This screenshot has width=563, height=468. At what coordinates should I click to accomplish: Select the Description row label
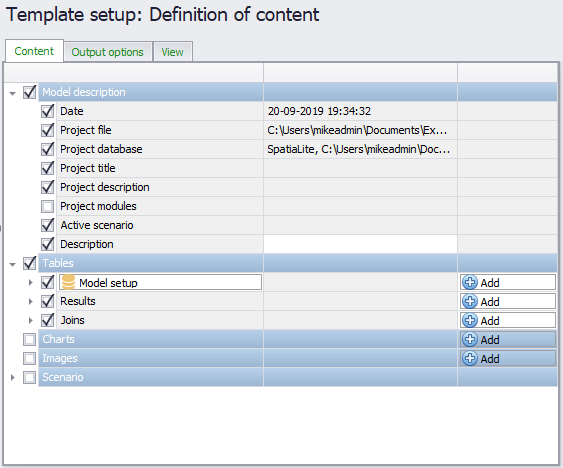87,245
